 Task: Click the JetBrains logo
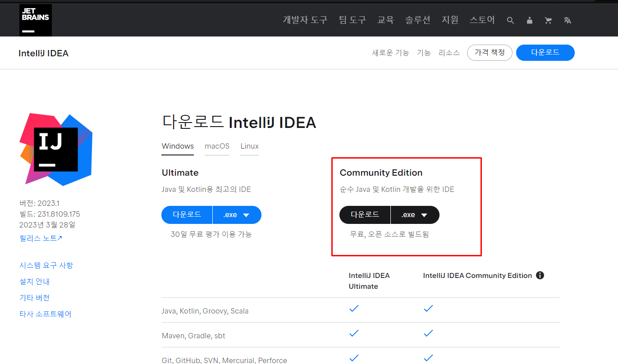point(36,20)
